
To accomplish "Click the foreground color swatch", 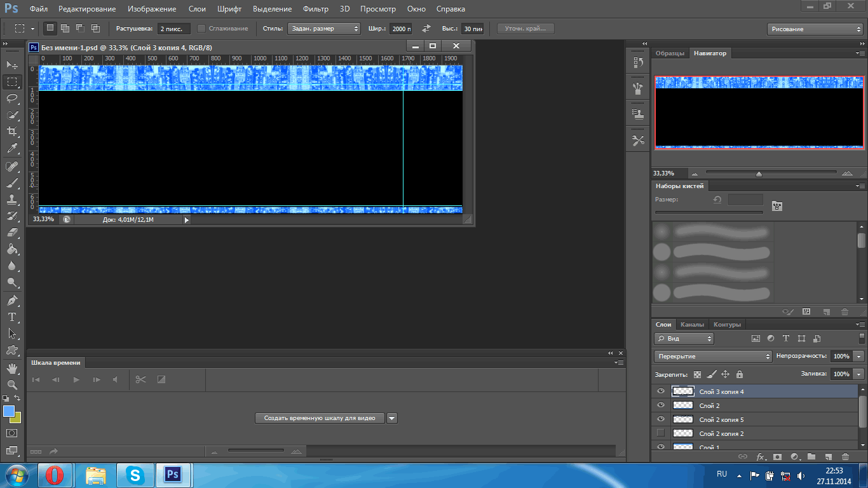I will (9, 411).
